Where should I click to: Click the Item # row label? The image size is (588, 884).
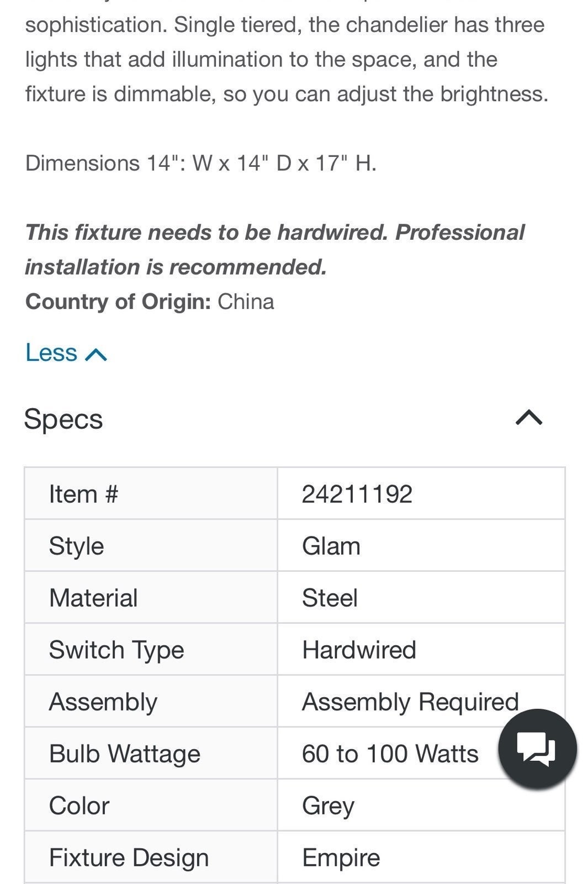83,494
